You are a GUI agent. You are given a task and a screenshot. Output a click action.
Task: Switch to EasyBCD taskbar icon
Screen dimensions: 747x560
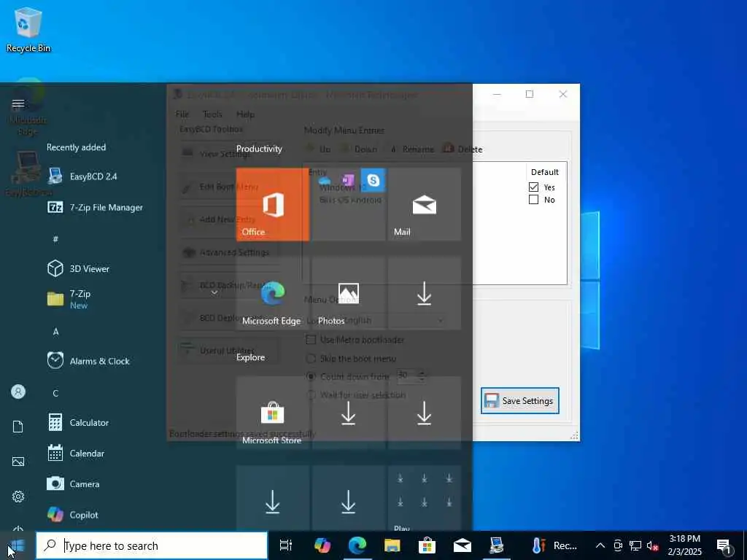(497, 545)
